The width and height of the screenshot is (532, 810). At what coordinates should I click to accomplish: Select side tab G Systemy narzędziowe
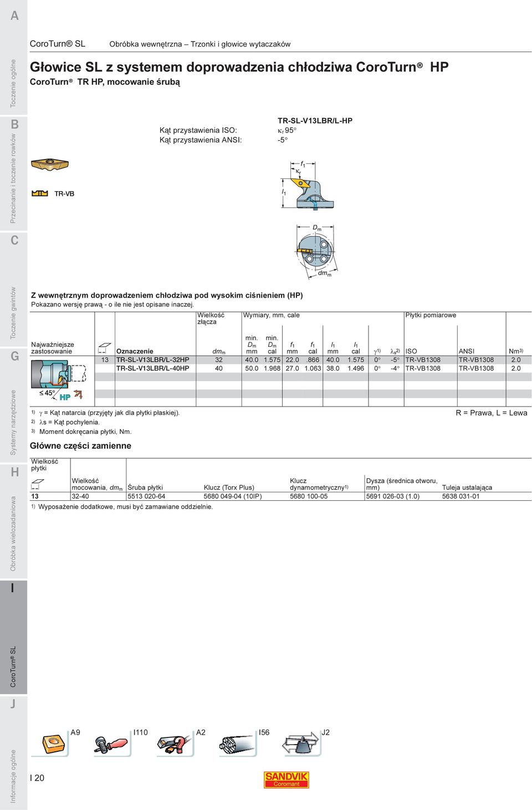click(14, 402)
